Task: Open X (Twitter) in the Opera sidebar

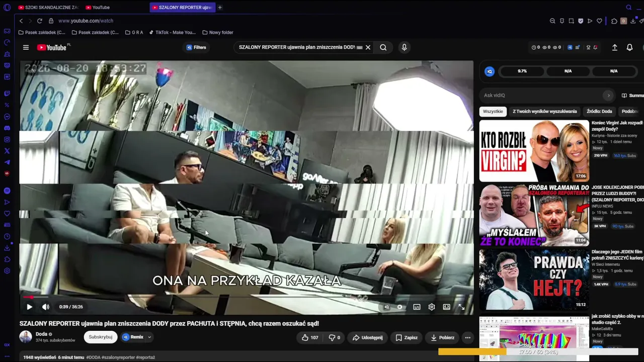Action: 7,151
